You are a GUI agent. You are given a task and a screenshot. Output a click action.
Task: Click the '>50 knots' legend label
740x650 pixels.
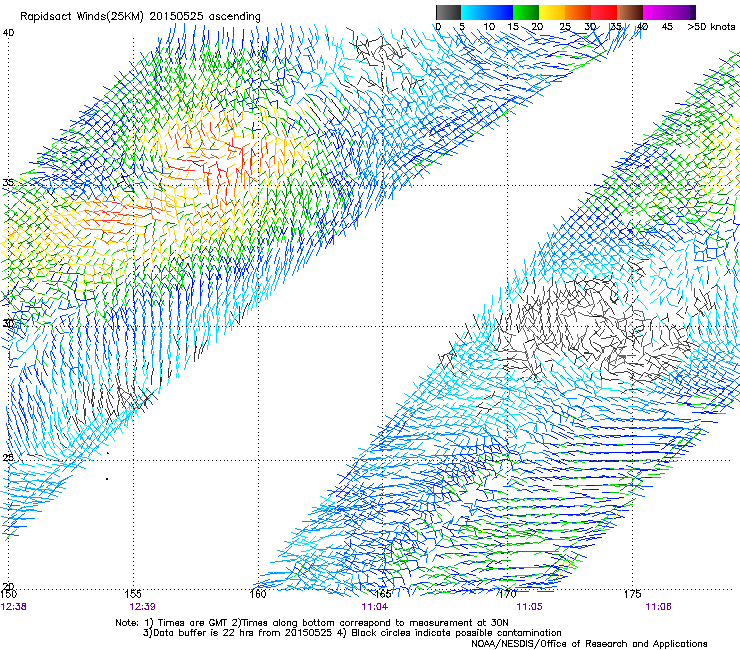tap(711, 27)
